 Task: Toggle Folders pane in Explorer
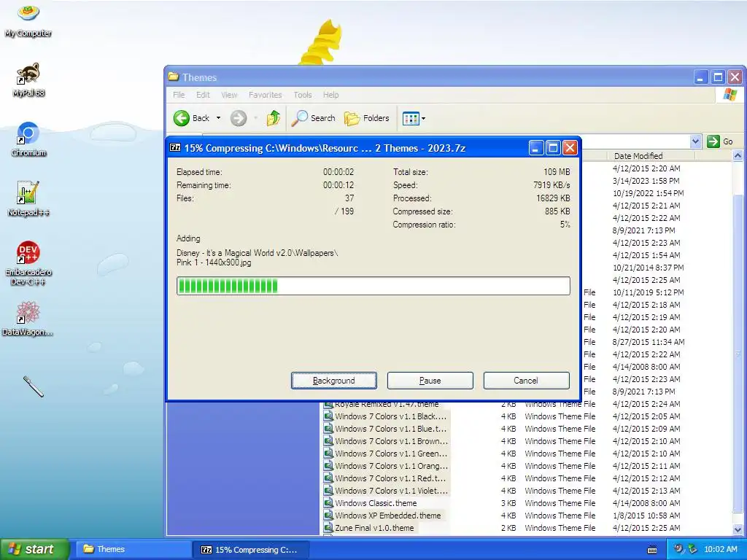(366, 118)
